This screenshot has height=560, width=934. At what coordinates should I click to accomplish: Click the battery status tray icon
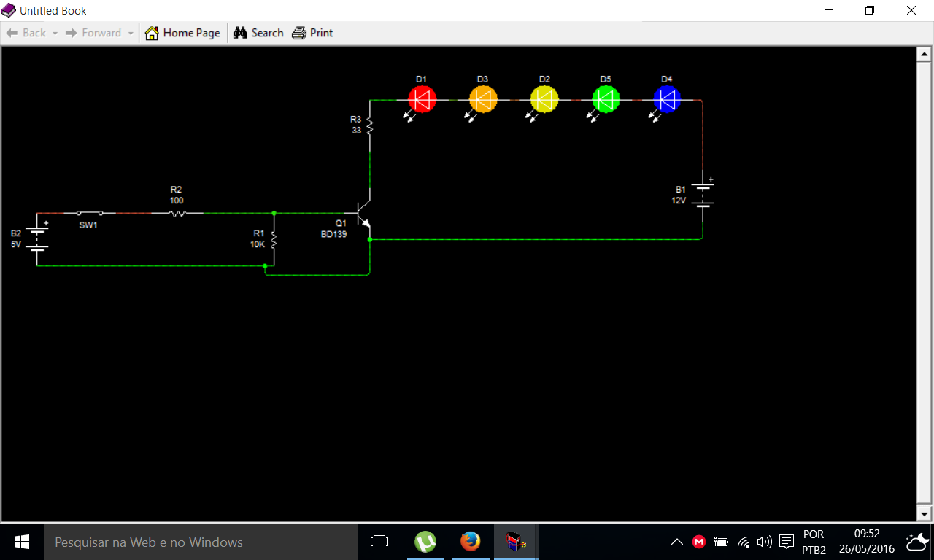pos(721,542)
